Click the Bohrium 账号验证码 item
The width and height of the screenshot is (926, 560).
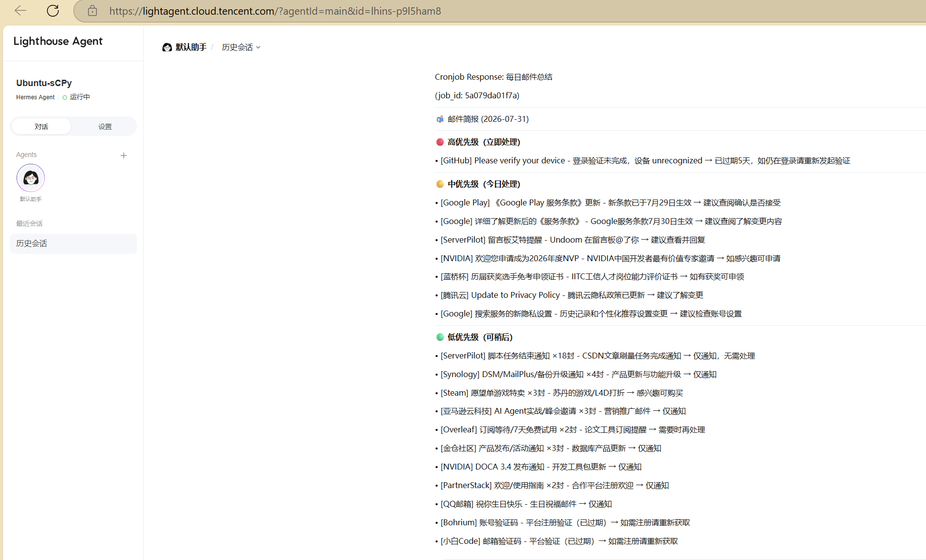point(563,522)
